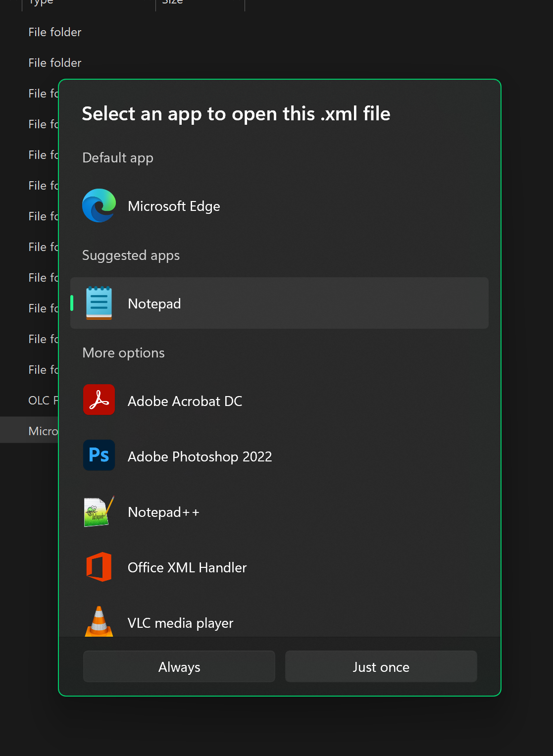The image size is (553, 756).
Task: Click the VLC traffic cone icon
Action: pos(99,622)
